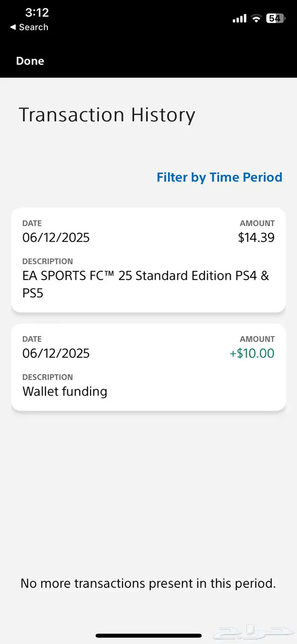Image resolution: width=297 pixels, height=644 pixels.
Task: Open Filter by Time Period
Action: (219, 177)
